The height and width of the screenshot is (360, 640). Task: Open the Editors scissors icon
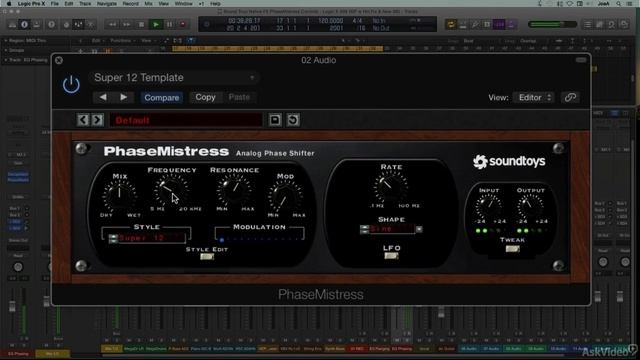pyautogui.click(x=91, y=24)
